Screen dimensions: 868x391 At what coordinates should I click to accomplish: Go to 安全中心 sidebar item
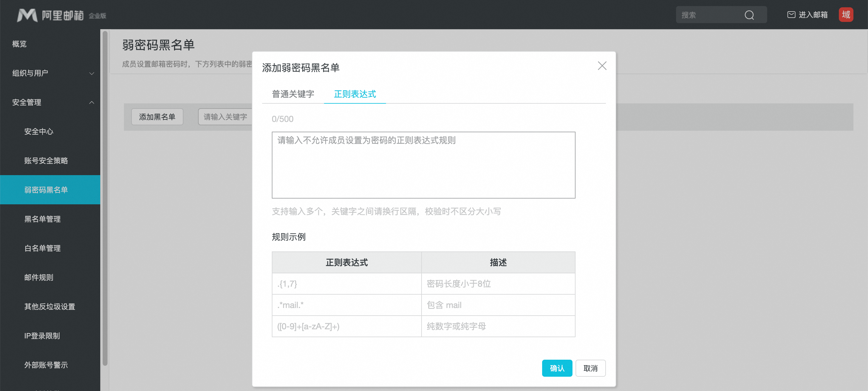(38, 132)
